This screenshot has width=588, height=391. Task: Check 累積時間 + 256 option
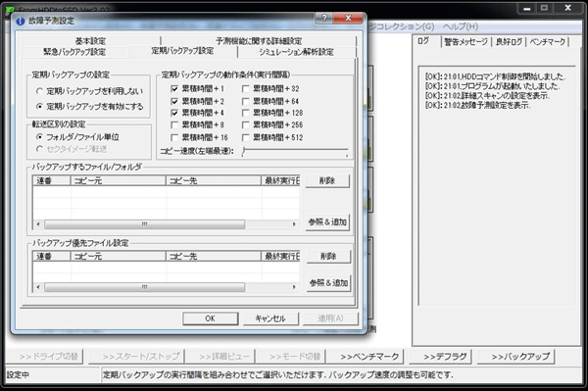click(245, 124)
